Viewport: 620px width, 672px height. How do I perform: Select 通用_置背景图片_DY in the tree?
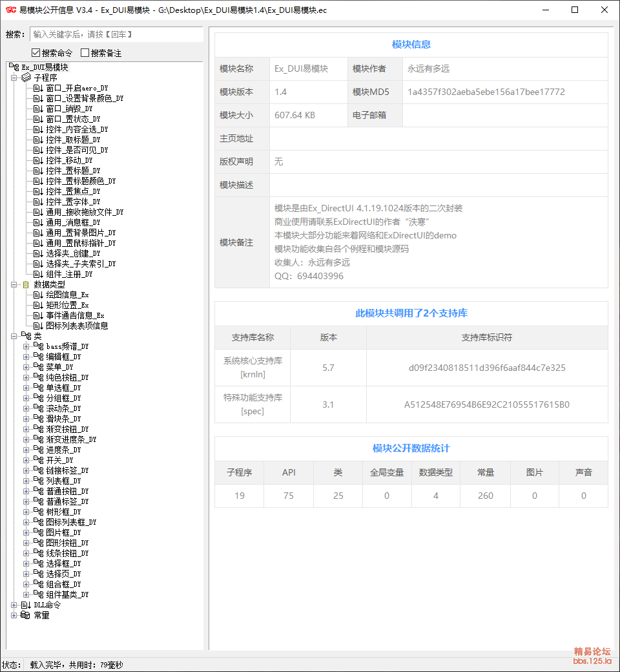click(x=81, y=233)
